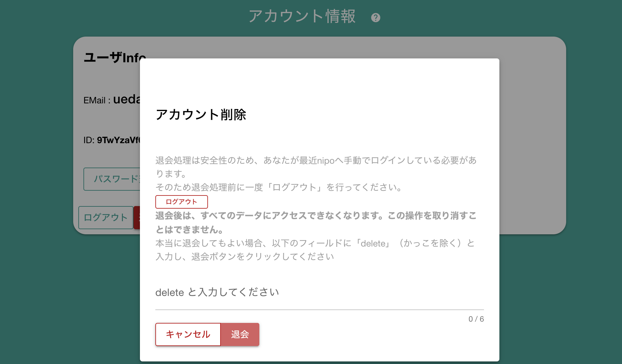Click the paragraph beginning 退会処理は安全性のため
Screen dimensions: 622x364
tap(316, 167)
